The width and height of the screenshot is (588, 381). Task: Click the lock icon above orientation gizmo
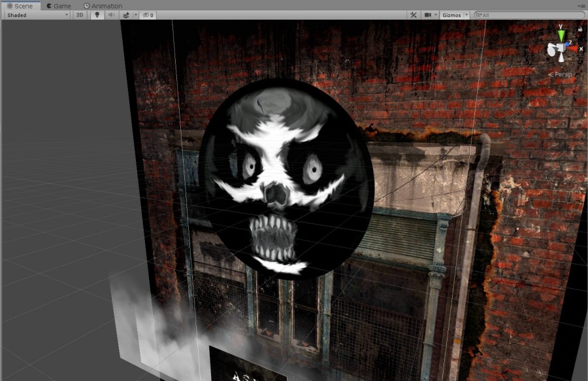[x=580, y=28]
